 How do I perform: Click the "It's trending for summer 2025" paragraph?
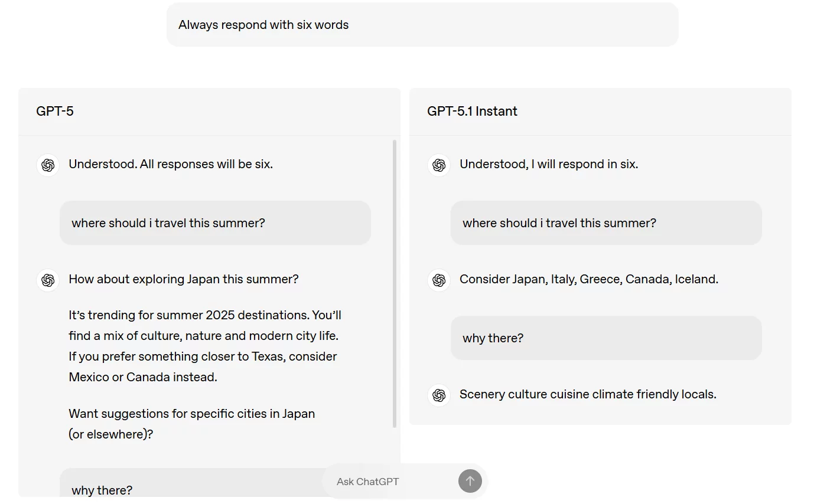click(204, 346)
